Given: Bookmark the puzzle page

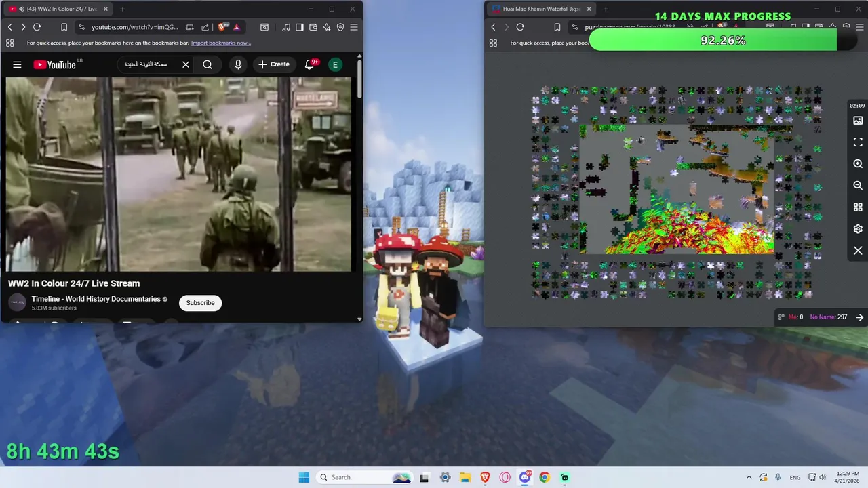Looking at the screenshot, I should click(557, 27).
